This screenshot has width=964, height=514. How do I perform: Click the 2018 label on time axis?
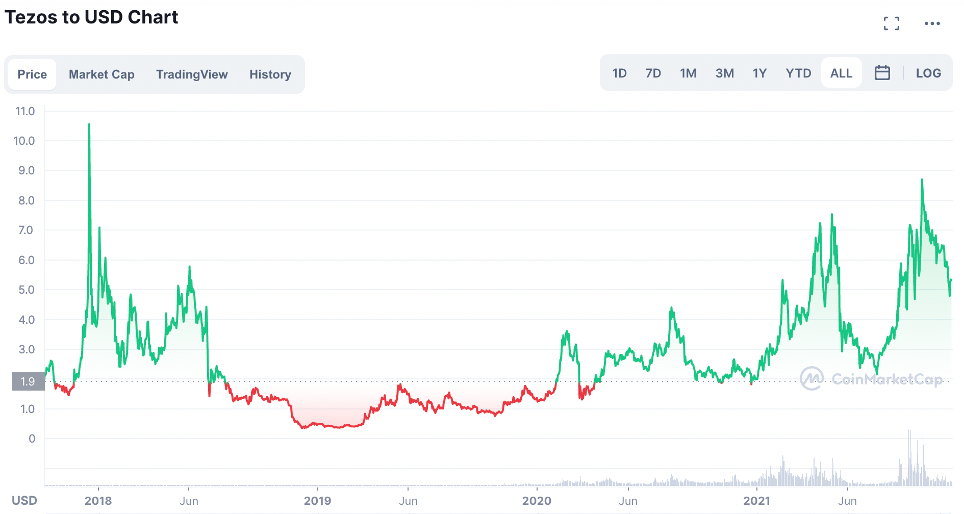click(98, 500)
